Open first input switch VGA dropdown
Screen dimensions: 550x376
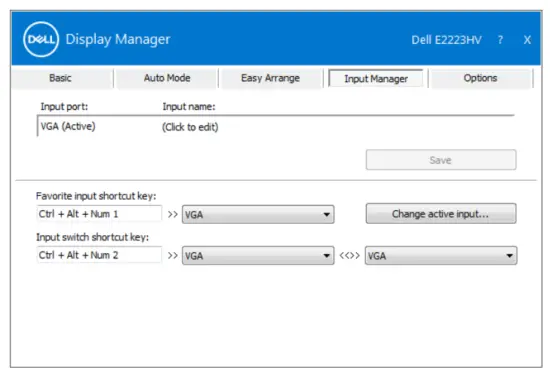[x=258, y=256]
